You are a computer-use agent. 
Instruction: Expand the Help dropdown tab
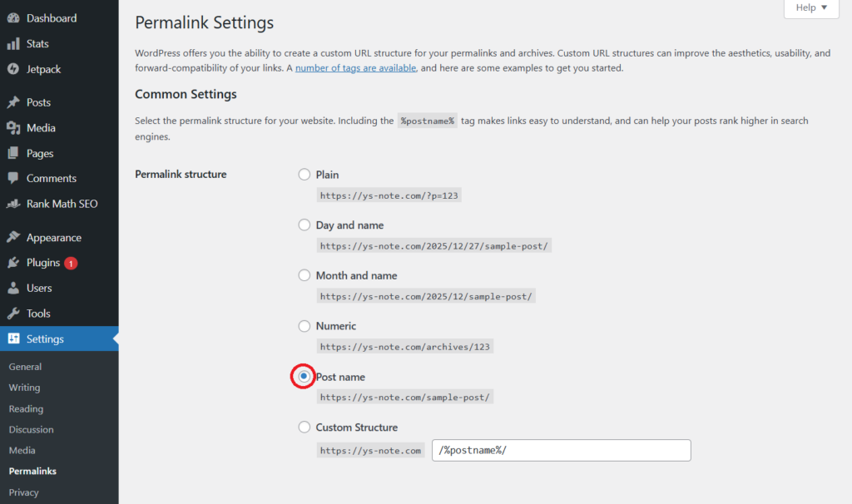(x=811, y=7)
